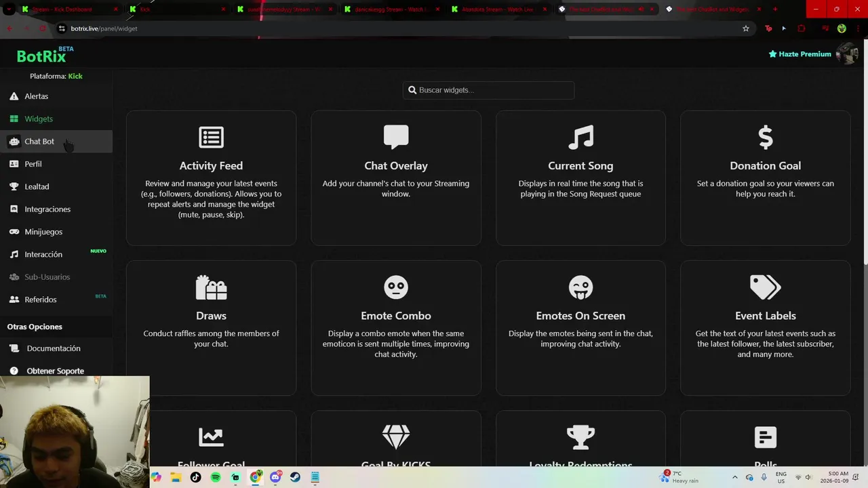The height and width of the screenshot is (488, 868).
Task: Click the Lealtad trophy icon in the sidebar
Action: point(14,186)
